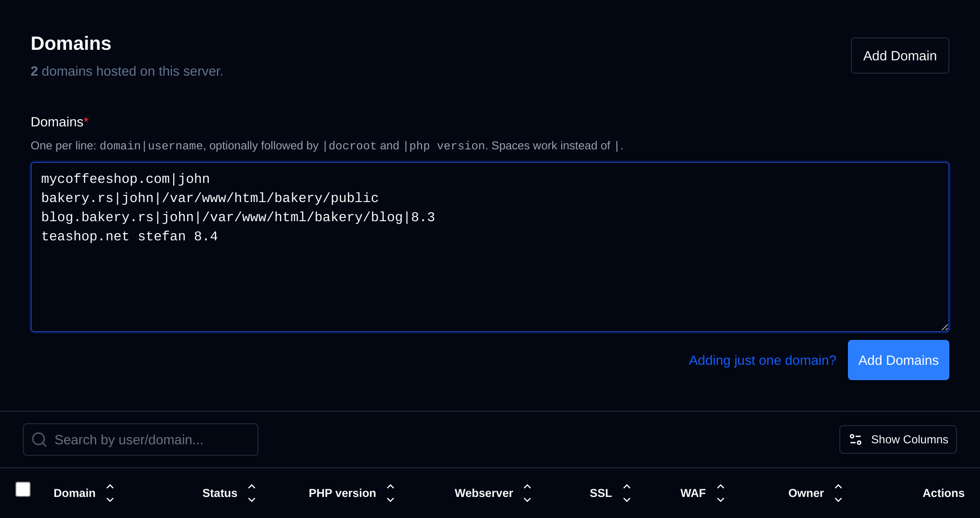The image size is (980, 518).
Task: Submit the form with Add Domains
Action: pos(898,360)
